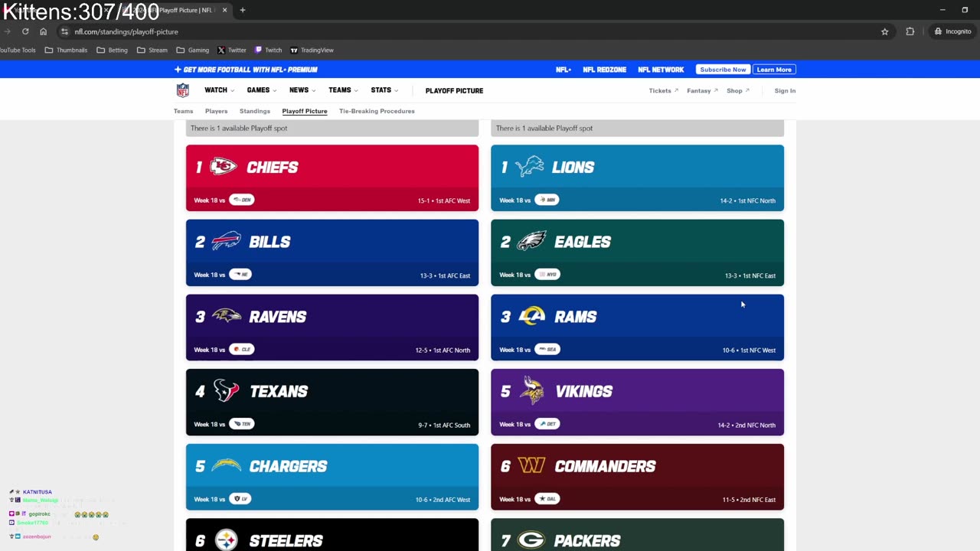Open the Gaming bookmarks folder
The height and width of the screenshot is (551, 980).
(x=192, y=50)
